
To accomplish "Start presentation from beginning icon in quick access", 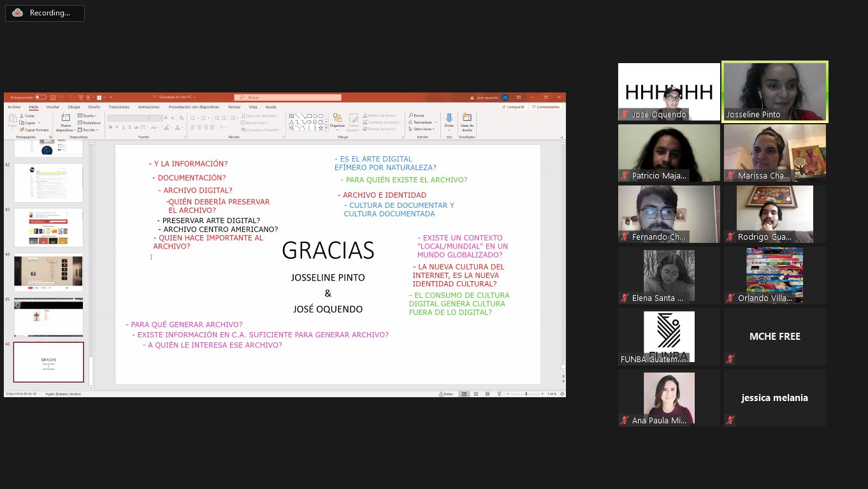I will pos(80,98).
